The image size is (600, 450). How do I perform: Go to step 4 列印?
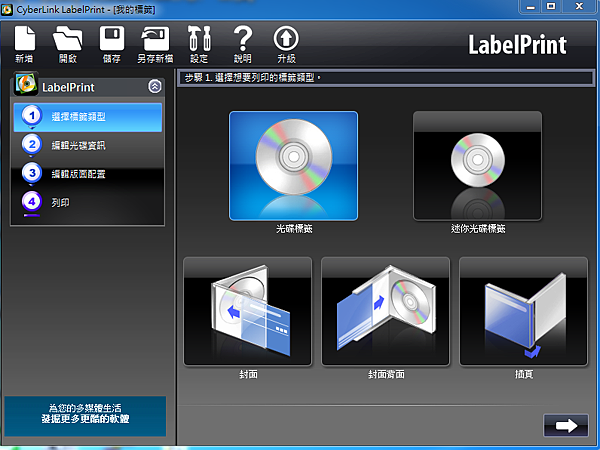click(x=88, y=202)
